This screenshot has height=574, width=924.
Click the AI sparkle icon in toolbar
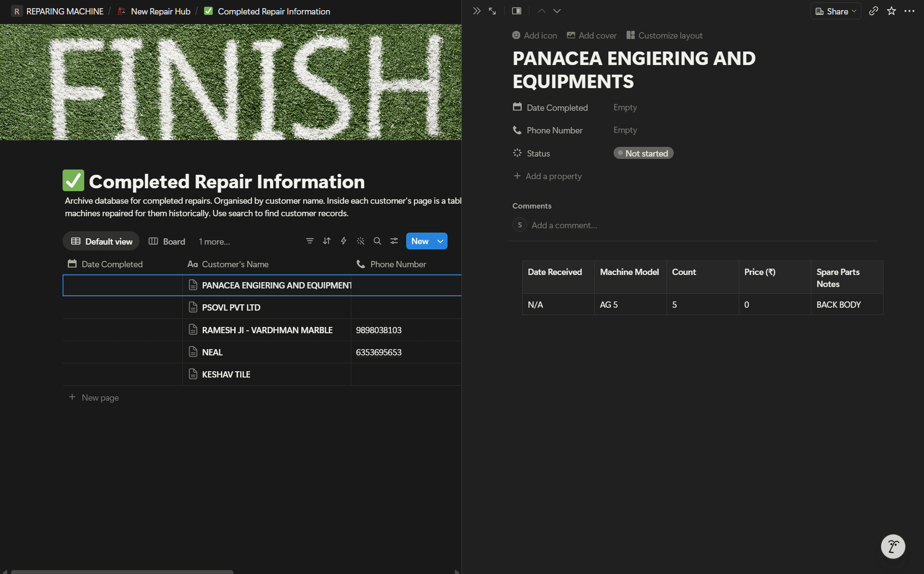pyautogui.click(x=360, y=241)
